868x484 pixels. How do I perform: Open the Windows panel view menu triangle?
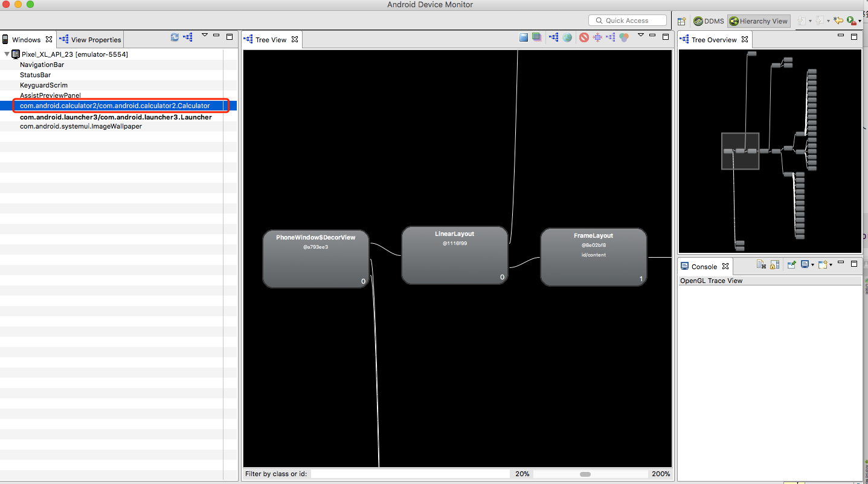205,35
